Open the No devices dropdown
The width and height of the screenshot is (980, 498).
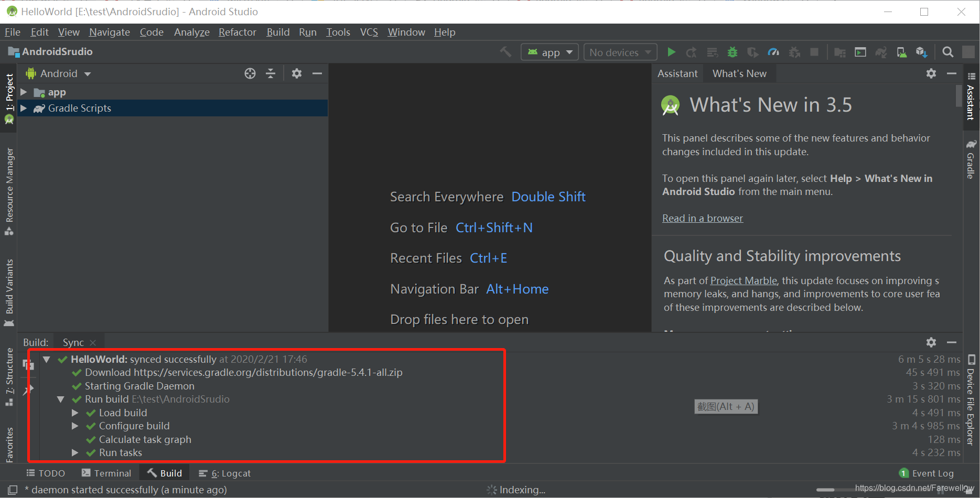pos(620,52)
